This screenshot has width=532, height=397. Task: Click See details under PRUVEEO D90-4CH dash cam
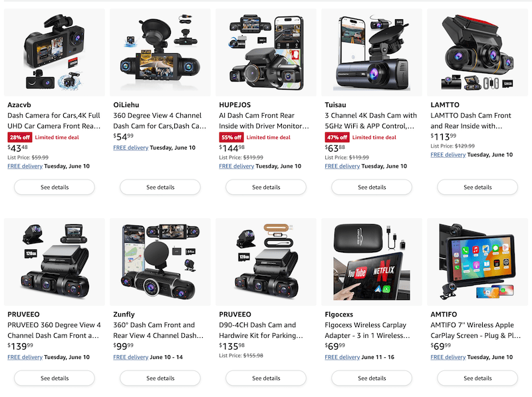pyautogui.click(x=266, y=378)
